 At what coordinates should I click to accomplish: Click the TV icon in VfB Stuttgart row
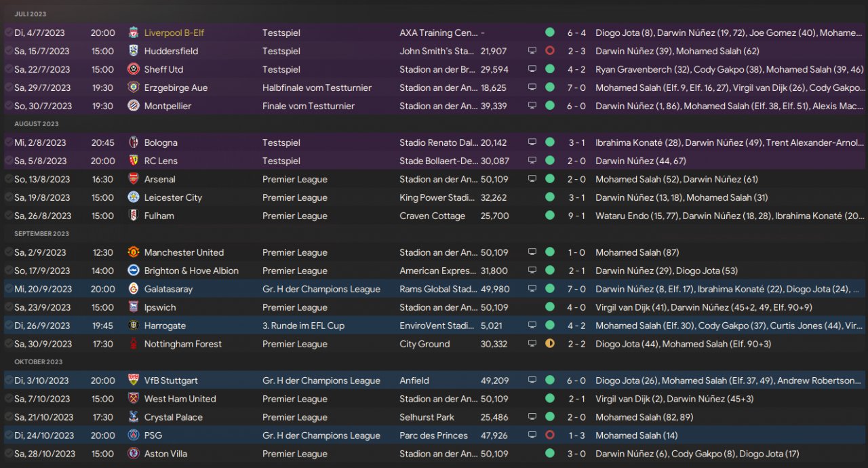532,381
